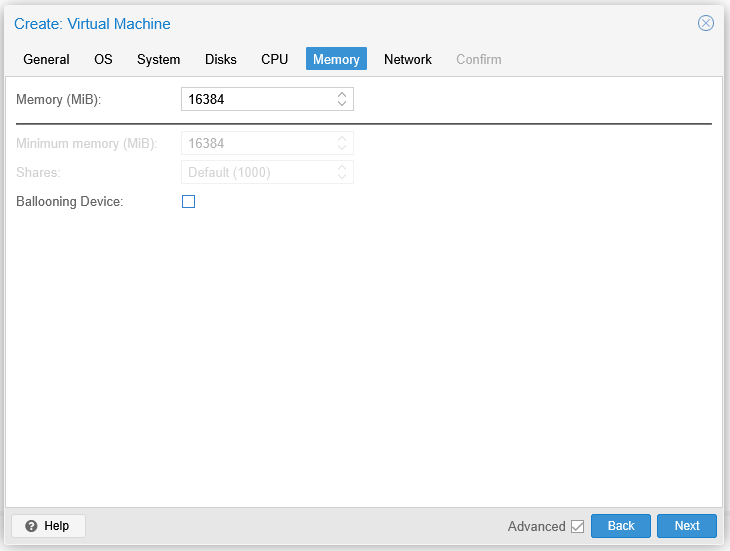This screenshot has width=730, height=551.
Task: Open the Network tab
Action: (408, 59)
